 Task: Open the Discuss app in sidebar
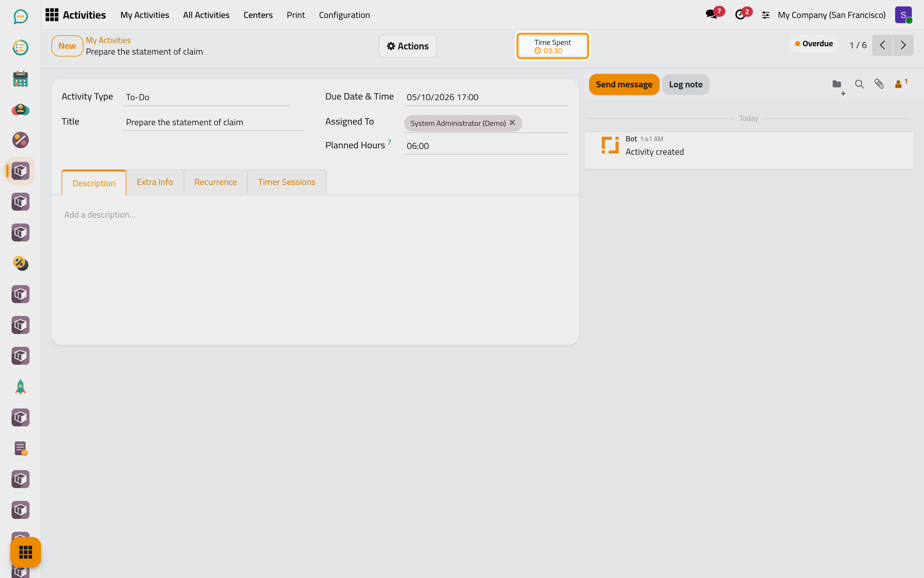tap(20, 17)
